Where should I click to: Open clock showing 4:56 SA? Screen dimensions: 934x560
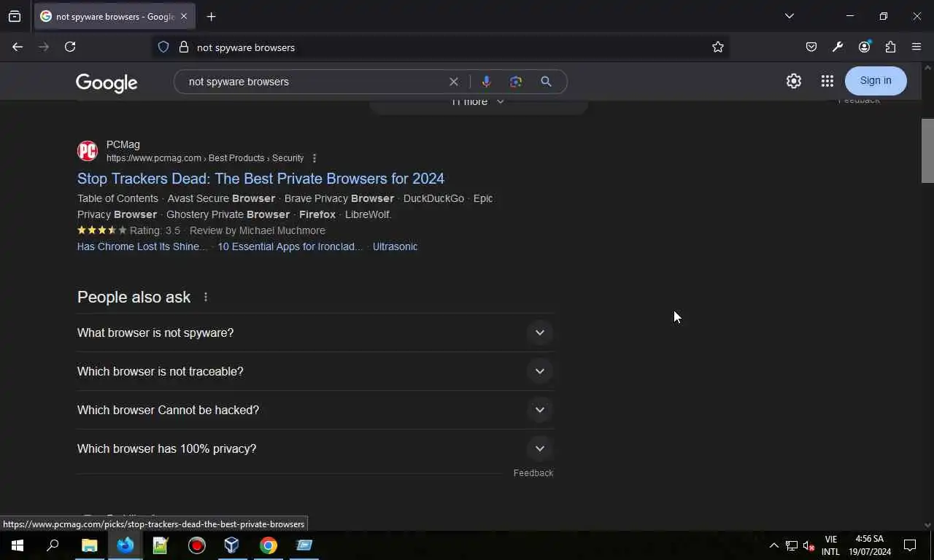tap(869, 545)
